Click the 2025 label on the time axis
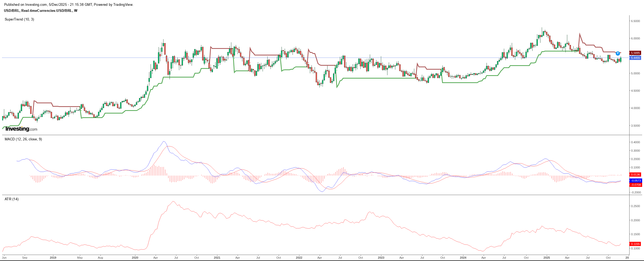This screenshot has height=261, width=644. coord(546,258)
